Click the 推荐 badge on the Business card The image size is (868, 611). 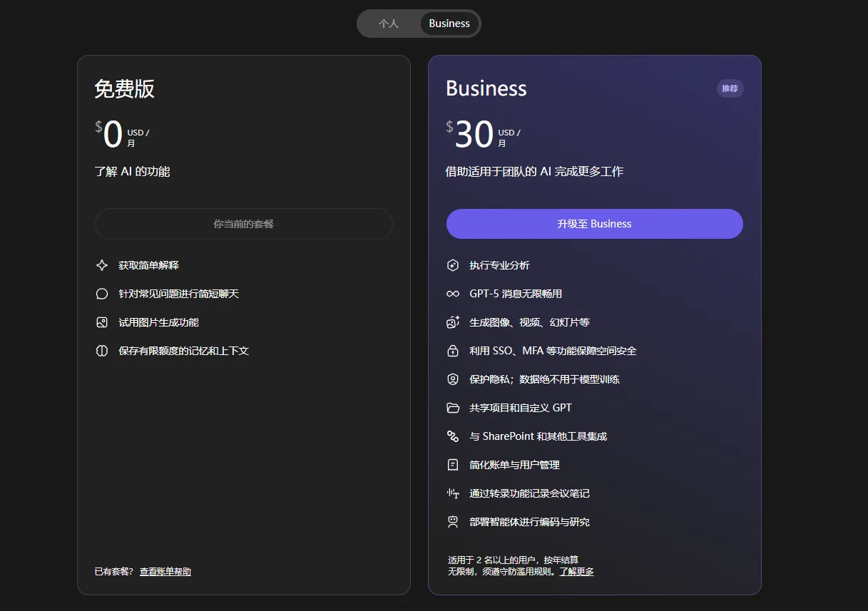click(730, 88)
